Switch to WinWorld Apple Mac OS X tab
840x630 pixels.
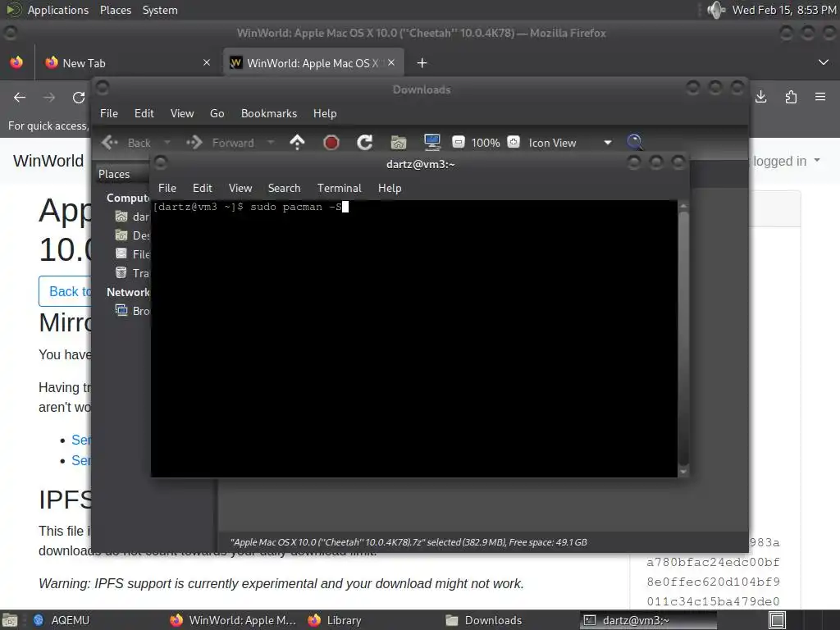point(313,63)
